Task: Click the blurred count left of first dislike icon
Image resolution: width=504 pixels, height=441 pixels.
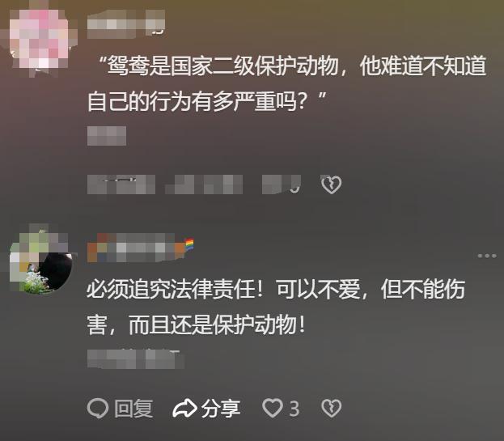Action: (x=282, y=184)
